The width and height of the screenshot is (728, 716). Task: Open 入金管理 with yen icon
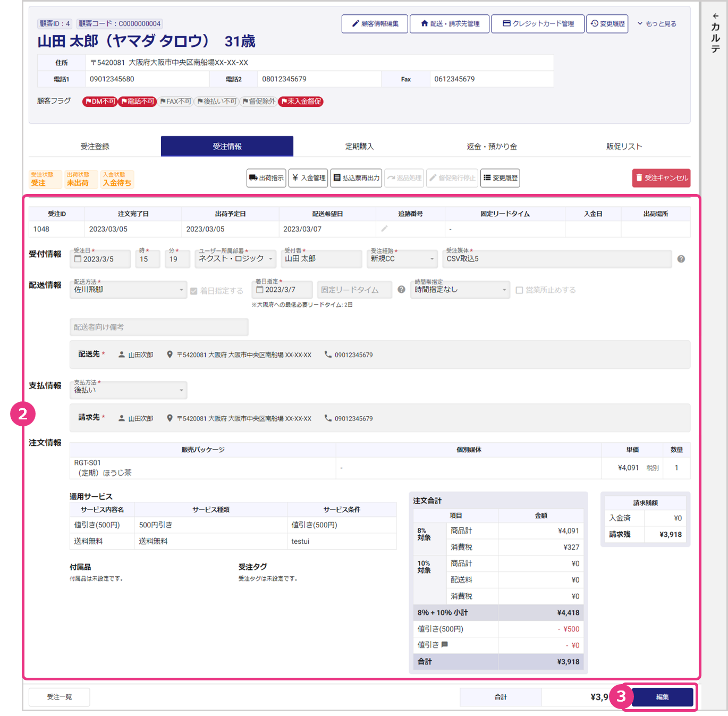tap(309, 178)
